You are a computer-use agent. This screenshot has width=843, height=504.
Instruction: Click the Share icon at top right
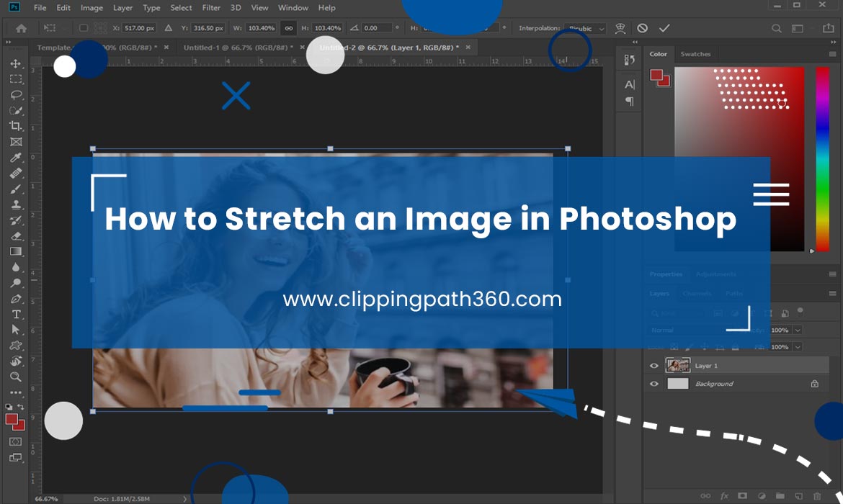click(829, 28)
